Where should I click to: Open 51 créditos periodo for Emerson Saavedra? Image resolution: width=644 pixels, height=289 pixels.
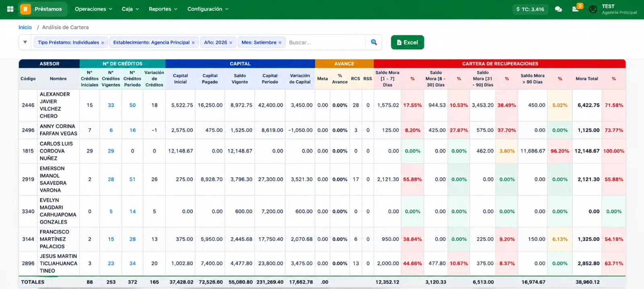pos(132,180)
